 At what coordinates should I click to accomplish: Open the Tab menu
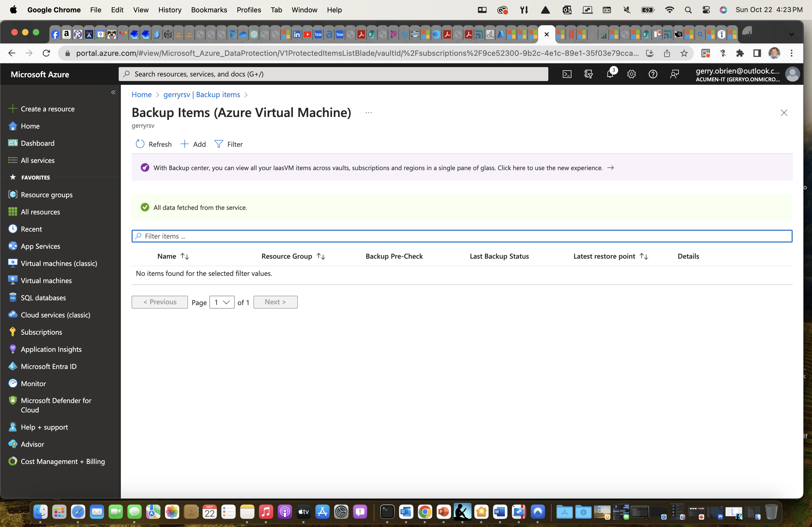[276, 10]
